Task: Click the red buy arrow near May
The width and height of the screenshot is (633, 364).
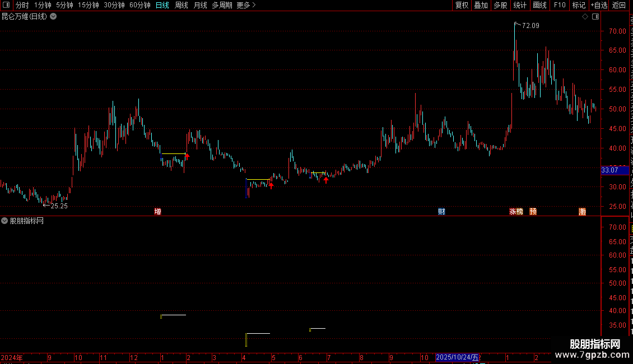Action: click(271, 185)
